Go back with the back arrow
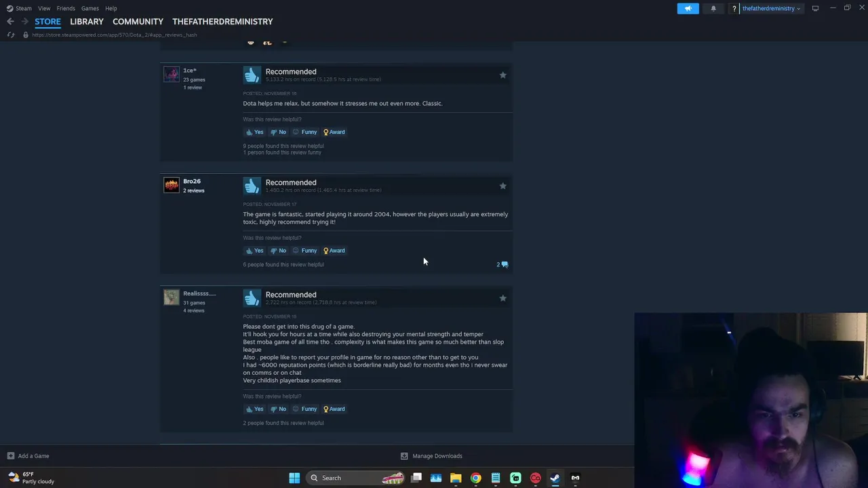This screenshot has height=488, width=868. (10, 22)
